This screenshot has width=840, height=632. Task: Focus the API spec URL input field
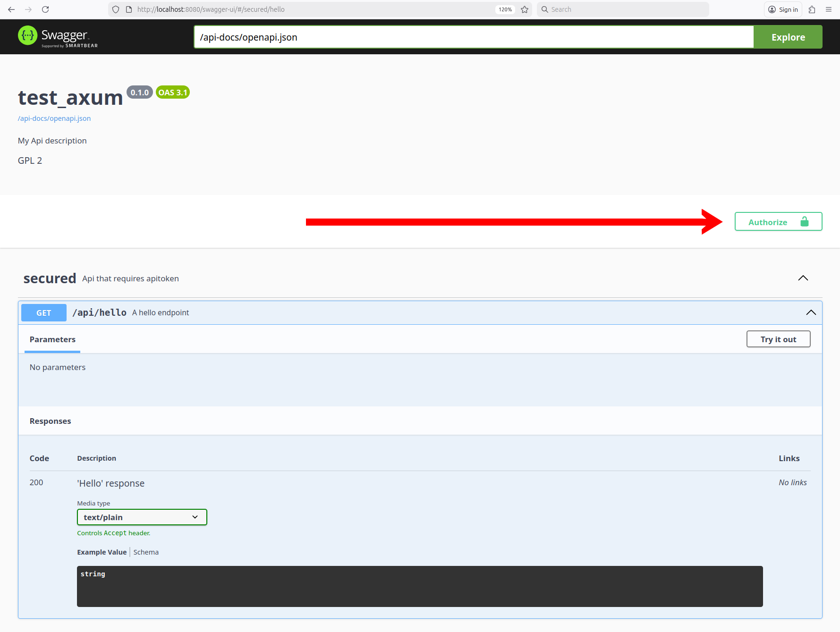click(473, 37)
